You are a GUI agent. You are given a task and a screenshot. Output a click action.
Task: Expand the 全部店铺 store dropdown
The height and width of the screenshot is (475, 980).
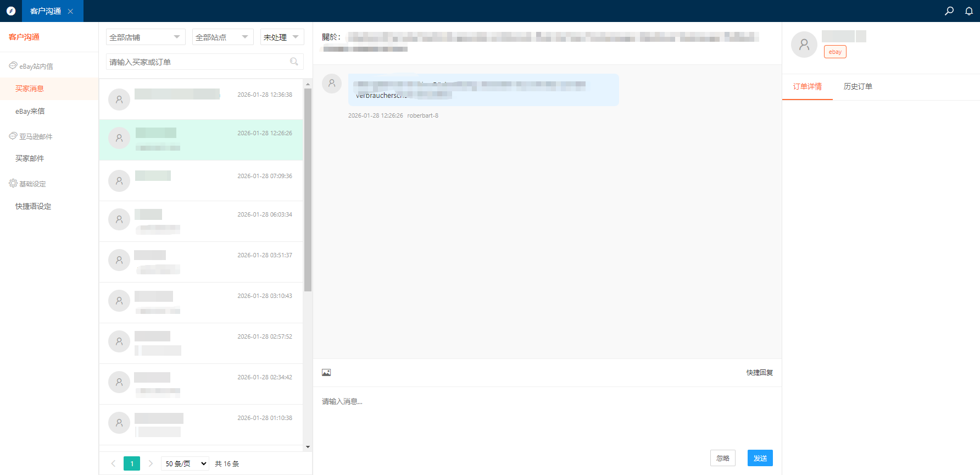coord(145,37)
